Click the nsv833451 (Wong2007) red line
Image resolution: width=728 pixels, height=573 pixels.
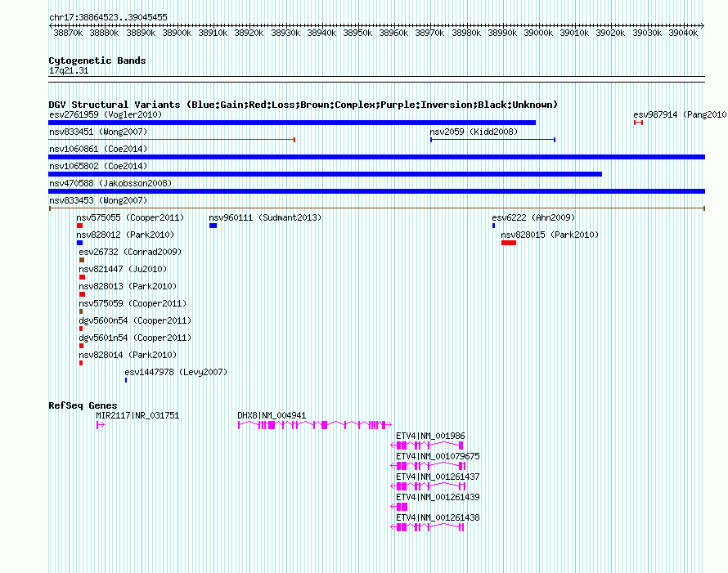click(172, 140)
